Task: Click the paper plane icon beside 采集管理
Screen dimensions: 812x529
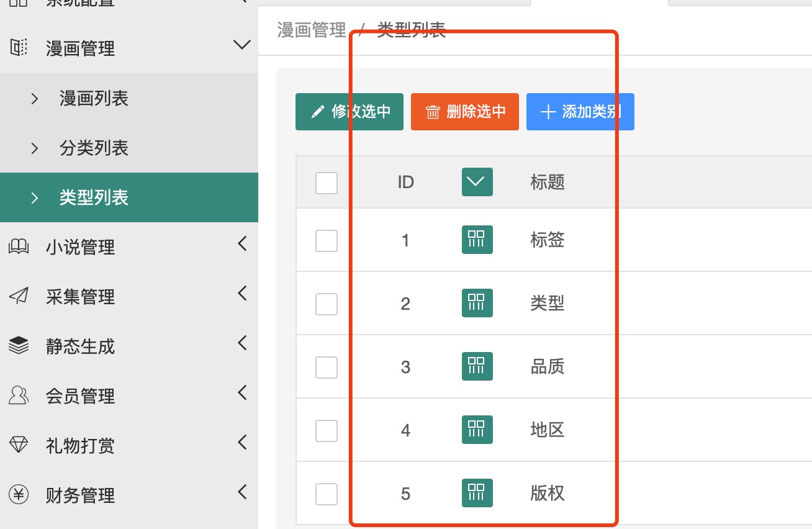Action: (x=19, y=297)
